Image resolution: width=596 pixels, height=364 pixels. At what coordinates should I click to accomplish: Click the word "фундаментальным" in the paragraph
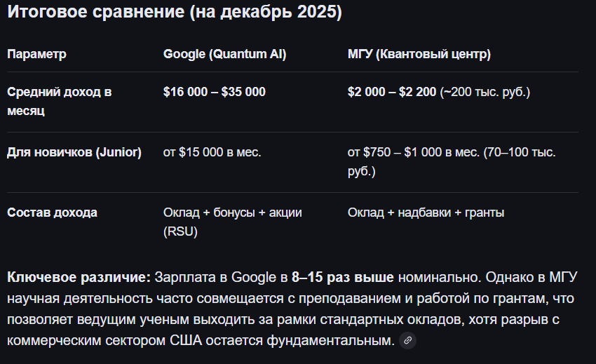coord(330,340)
